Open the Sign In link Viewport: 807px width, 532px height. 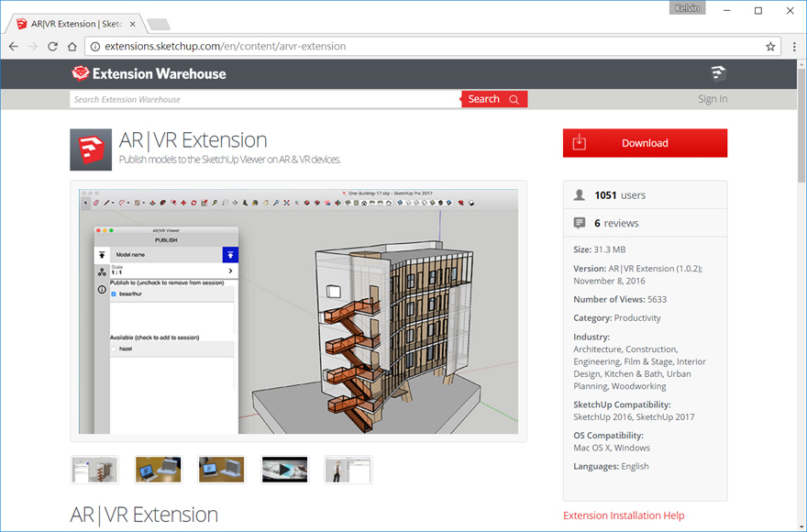[x=713, y=99]
